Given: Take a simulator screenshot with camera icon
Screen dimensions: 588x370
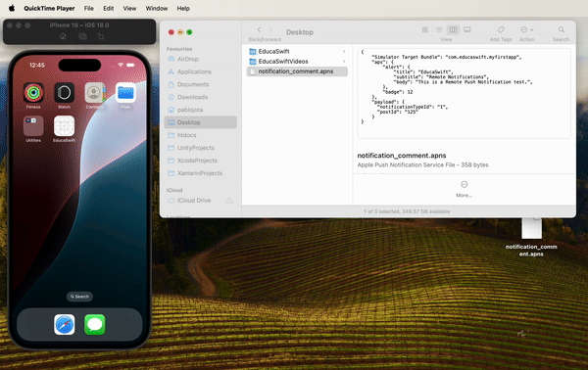Looking at the screenshot, I should (x=82, y=36).
